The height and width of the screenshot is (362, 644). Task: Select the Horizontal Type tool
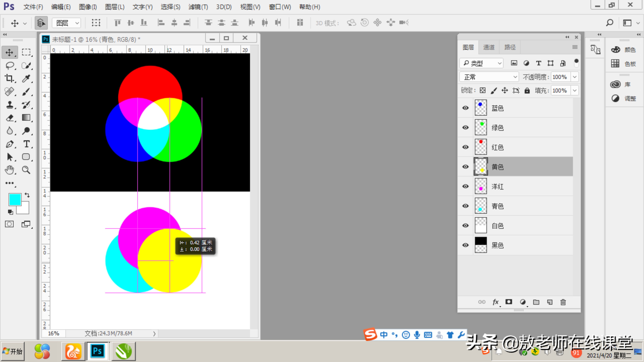point(26,144)
